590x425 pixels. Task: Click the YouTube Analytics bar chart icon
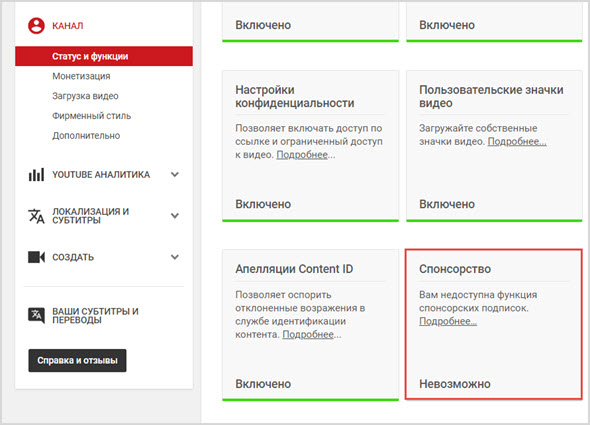click(36, 175)
